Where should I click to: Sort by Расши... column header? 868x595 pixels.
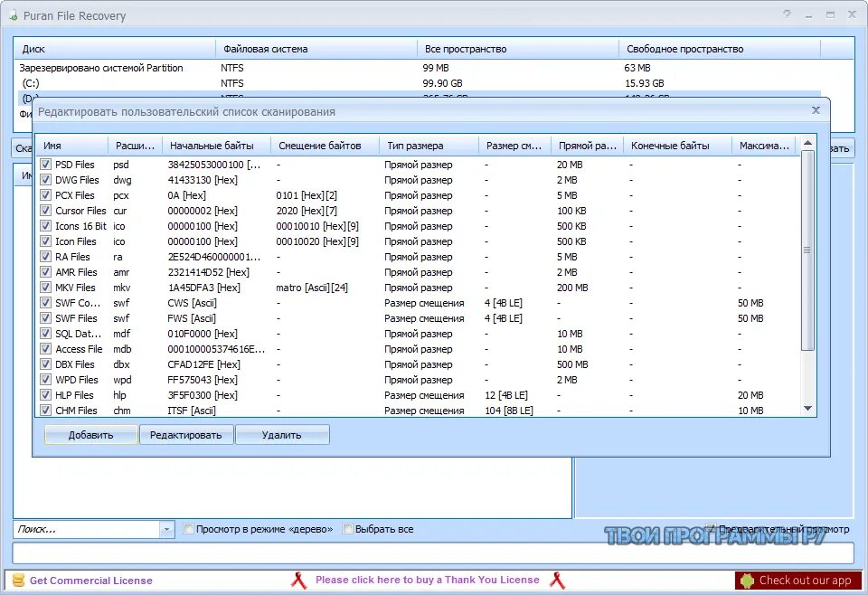[x=135, y=146]
